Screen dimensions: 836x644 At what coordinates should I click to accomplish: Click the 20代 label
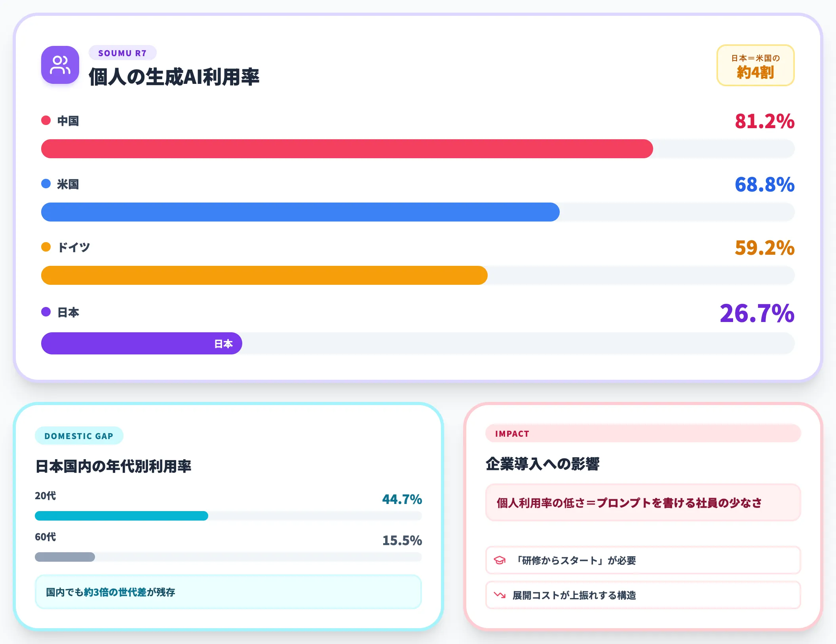46,496
